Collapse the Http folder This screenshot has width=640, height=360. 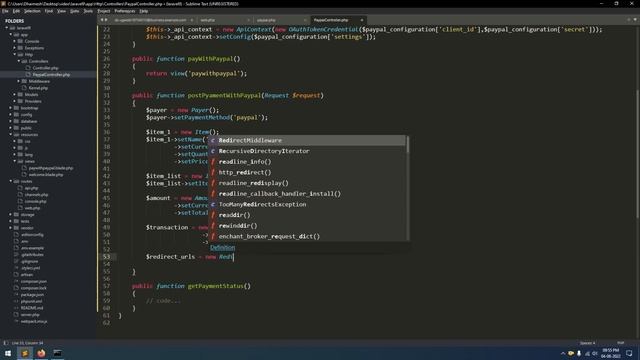click(15, 54)
